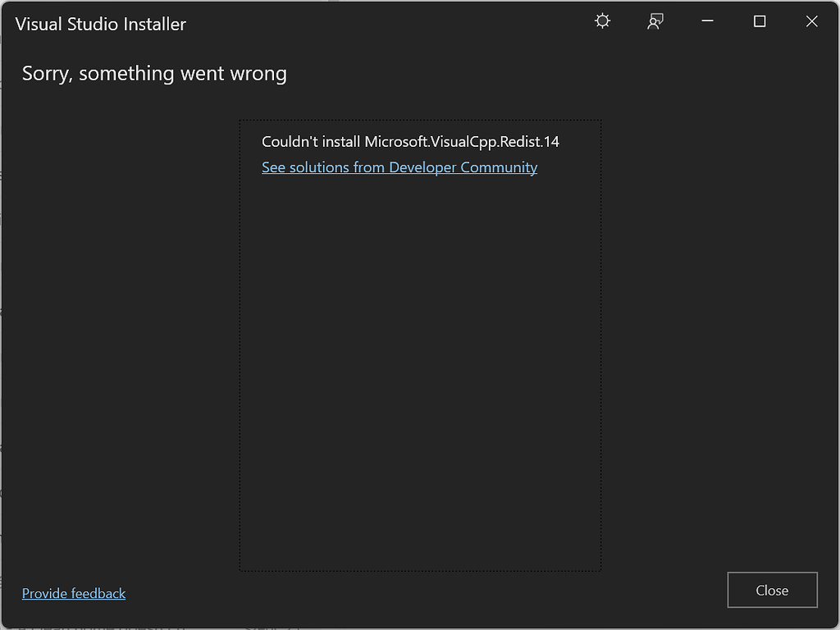
Task: Click the words "Developer Community" in the link
Action: pos(463,167)
